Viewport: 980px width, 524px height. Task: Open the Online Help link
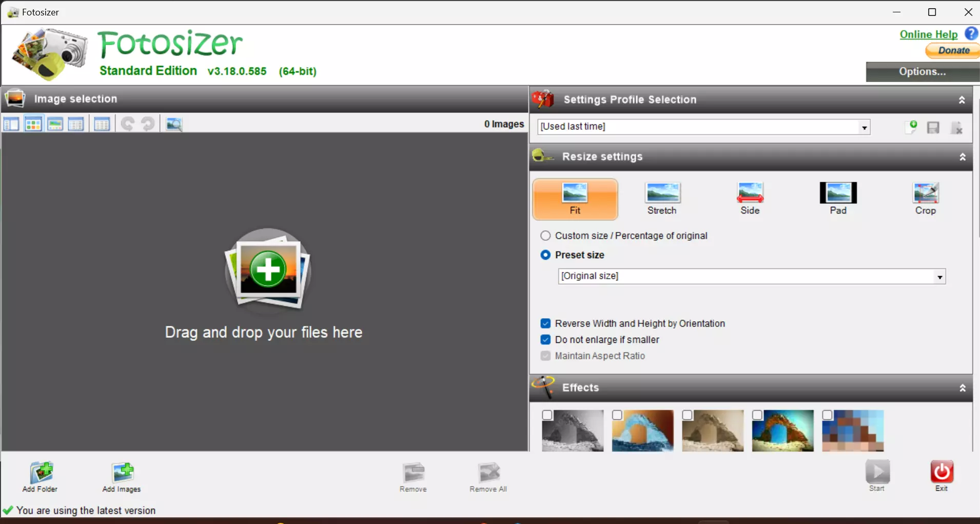click(929, 34)
